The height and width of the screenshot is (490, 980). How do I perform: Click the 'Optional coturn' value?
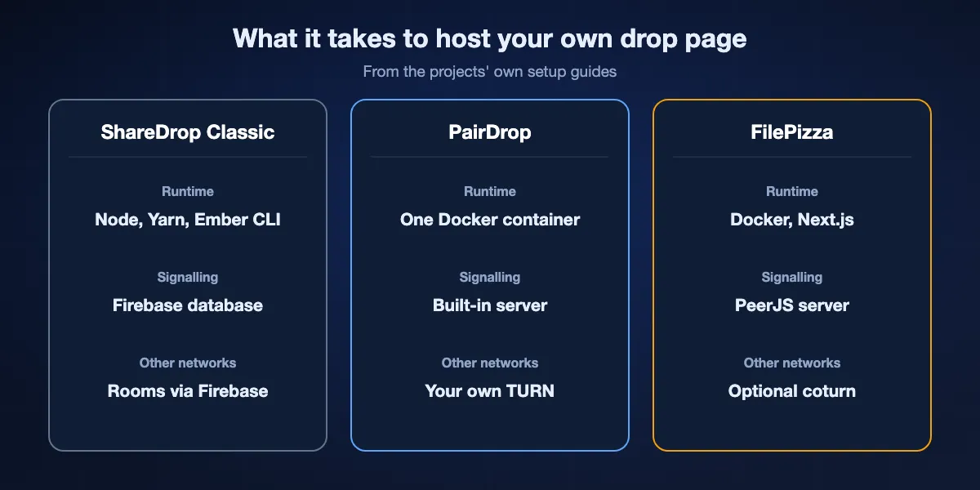pyautogui.click(x=792, y=391)
